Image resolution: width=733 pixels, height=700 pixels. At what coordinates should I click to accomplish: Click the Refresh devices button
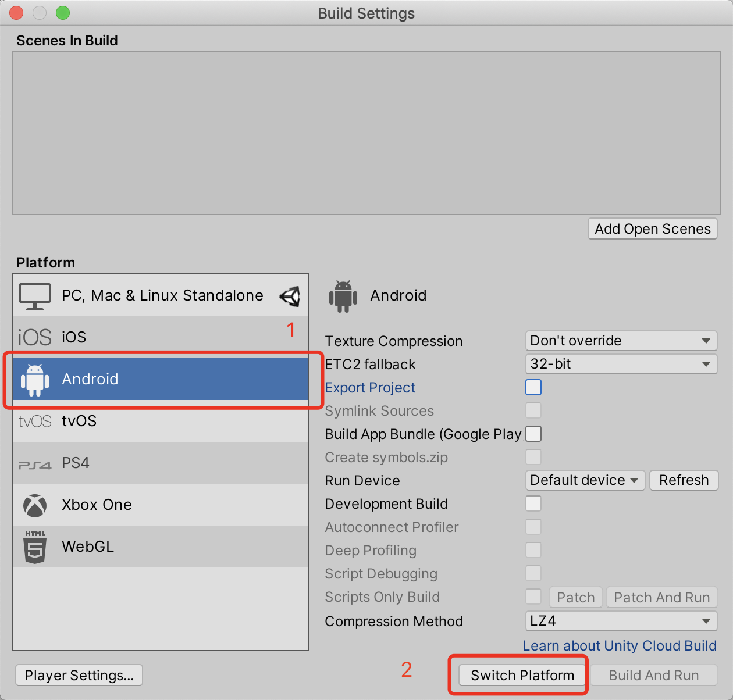coord(684,480)
